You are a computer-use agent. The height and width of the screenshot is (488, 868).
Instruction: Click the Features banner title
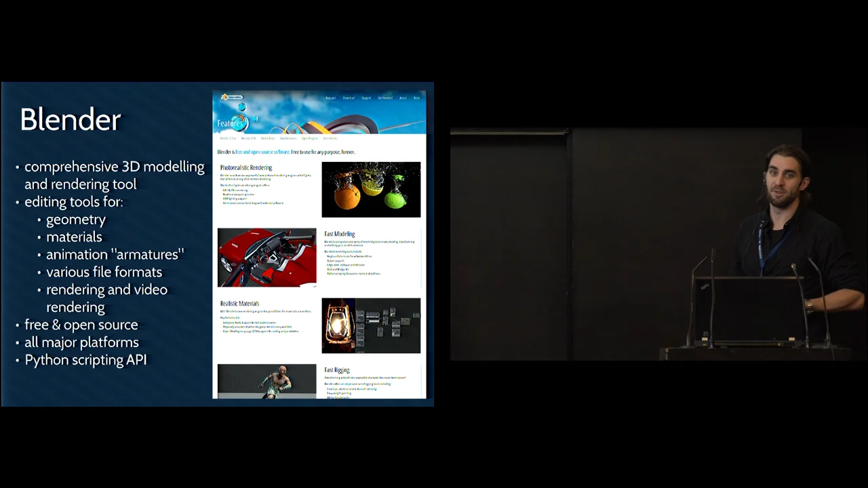[230, 123]
